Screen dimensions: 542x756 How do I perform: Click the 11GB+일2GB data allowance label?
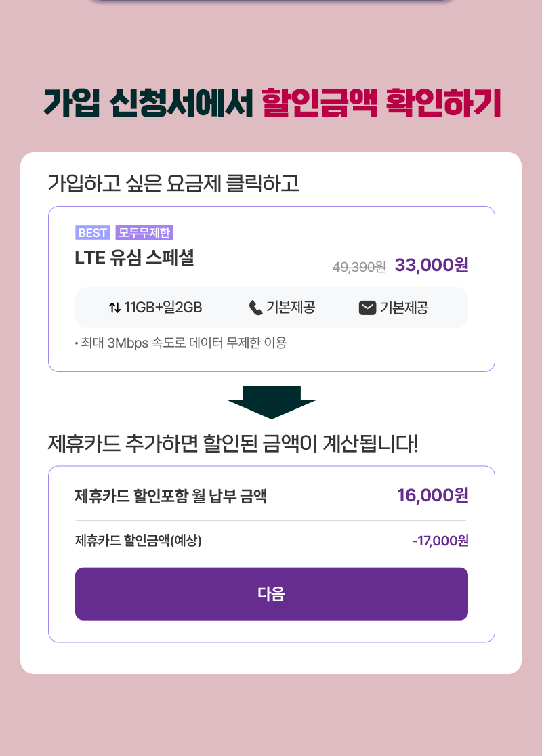point(163,308)
